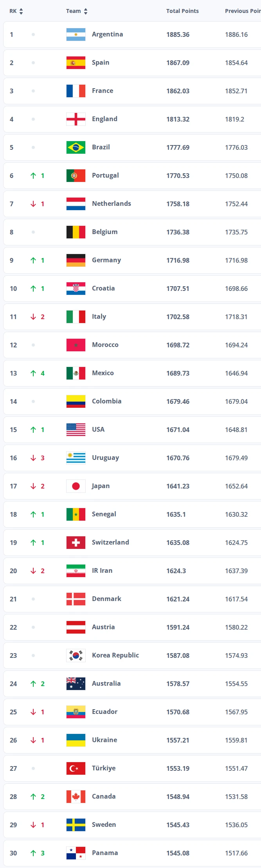Click the Argentina flag icon

click(76, 35)
